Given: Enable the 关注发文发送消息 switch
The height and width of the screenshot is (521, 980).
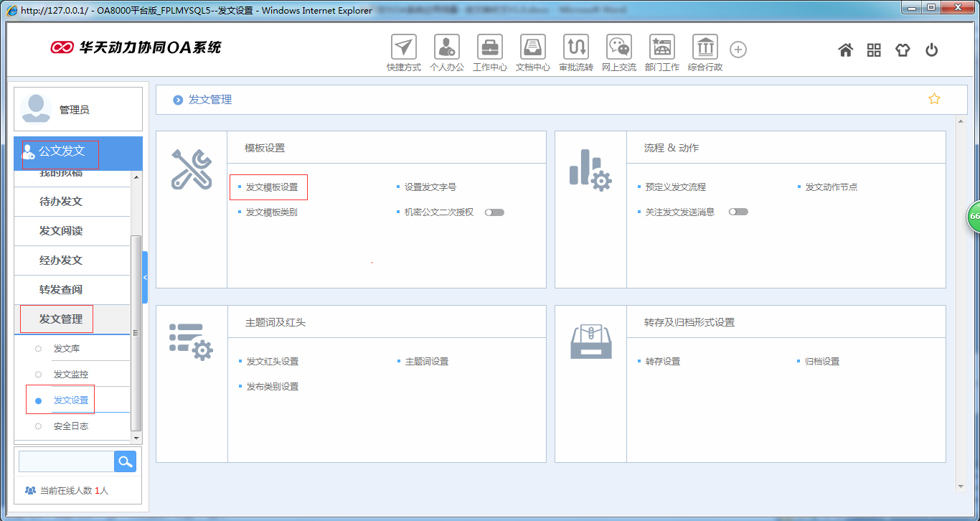Looking at the screenshot, I should click(738, 212).
